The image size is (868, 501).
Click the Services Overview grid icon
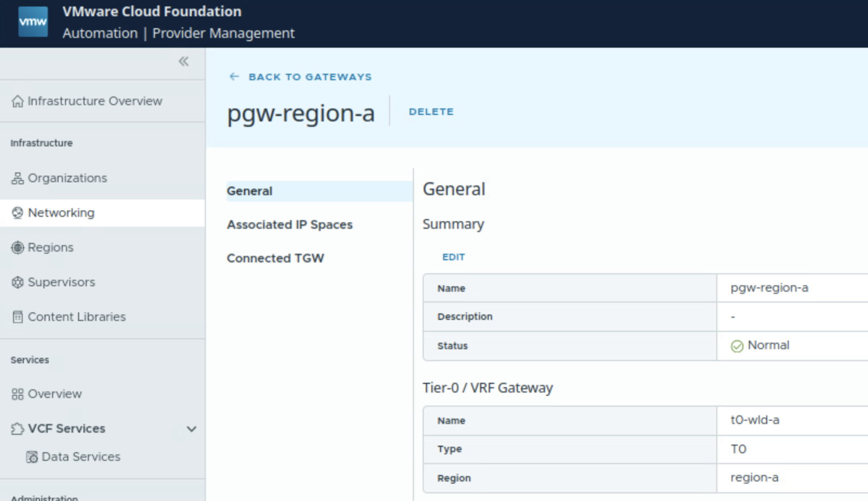click(x=17, y=394)
